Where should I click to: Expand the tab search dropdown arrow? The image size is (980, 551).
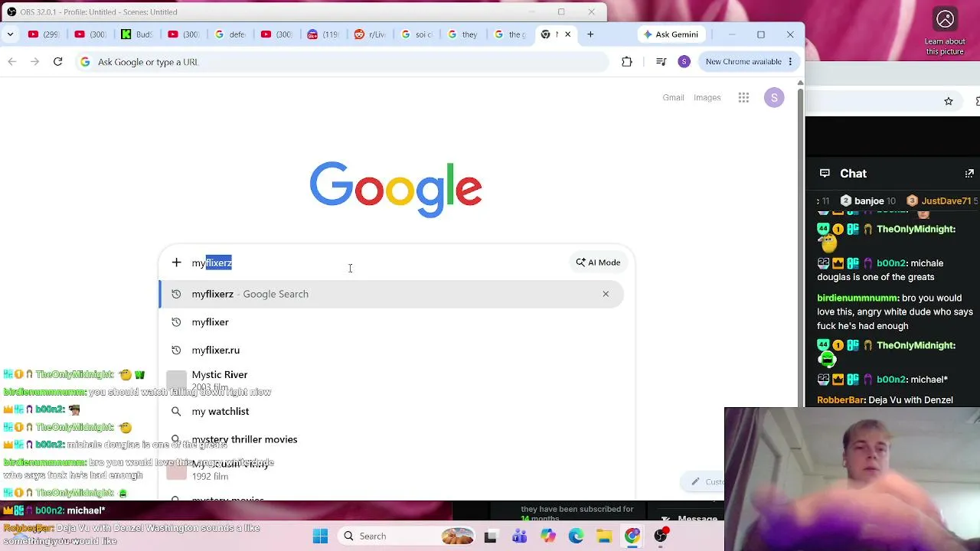click(x=10, y=34)
